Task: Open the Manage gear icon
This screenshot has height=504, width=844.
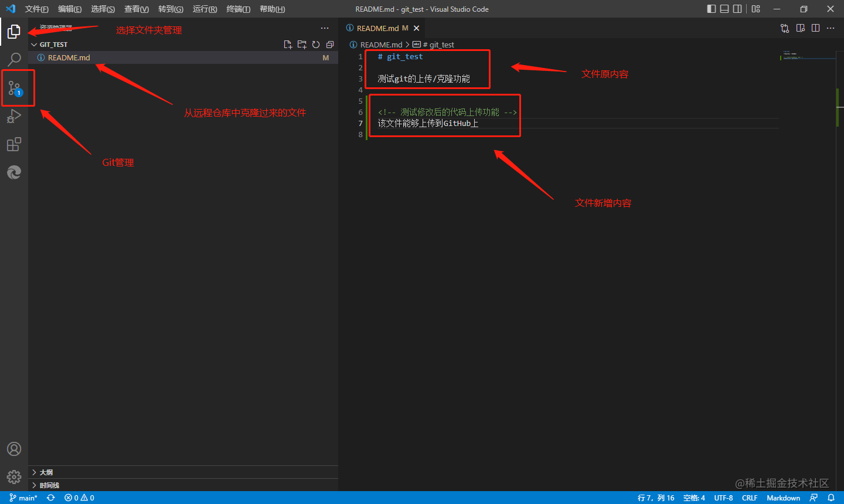Action: coord(14,477)
